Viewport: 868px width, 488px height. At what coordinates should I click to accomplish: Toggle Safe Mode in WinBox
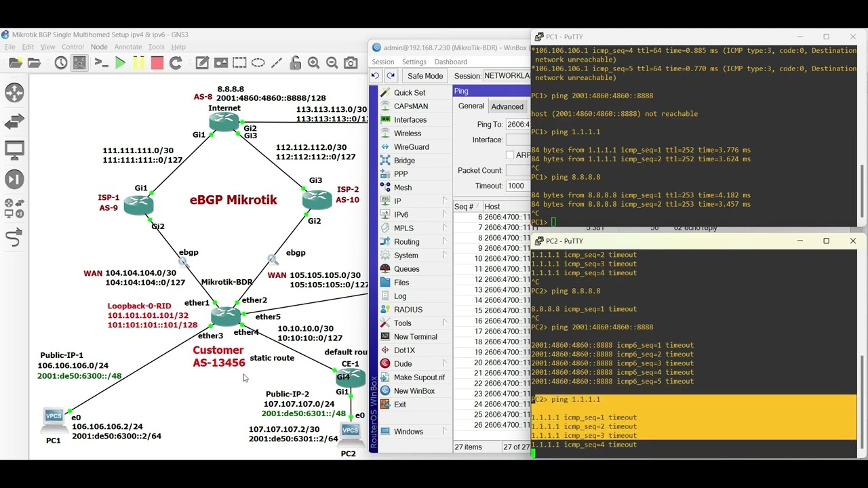(x=425, y=76)
